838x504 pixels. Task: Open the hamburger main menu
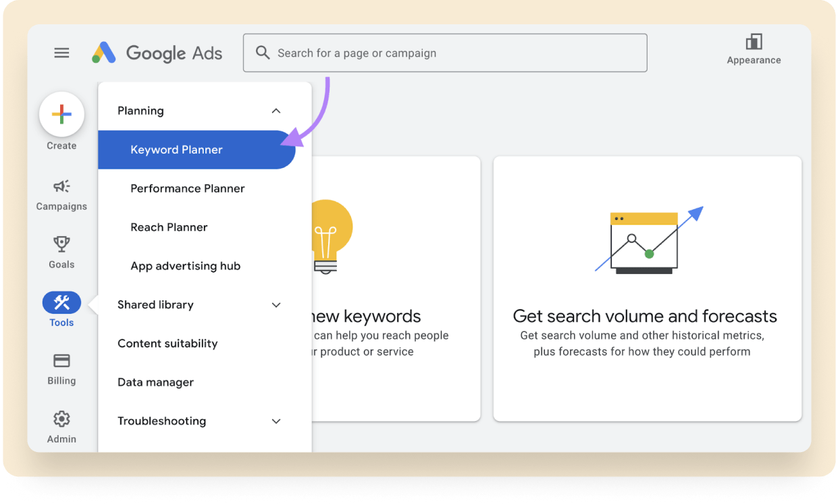coord(61,53)
